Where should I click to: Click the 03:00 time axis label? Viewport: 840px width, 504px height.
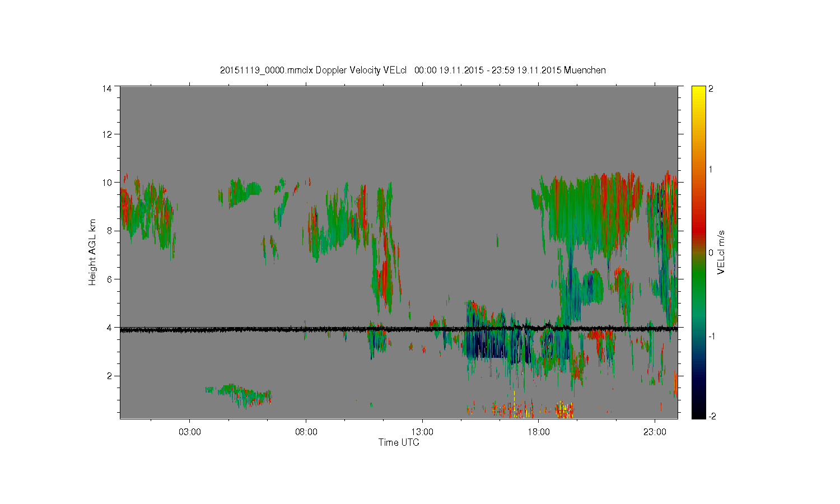190,432
